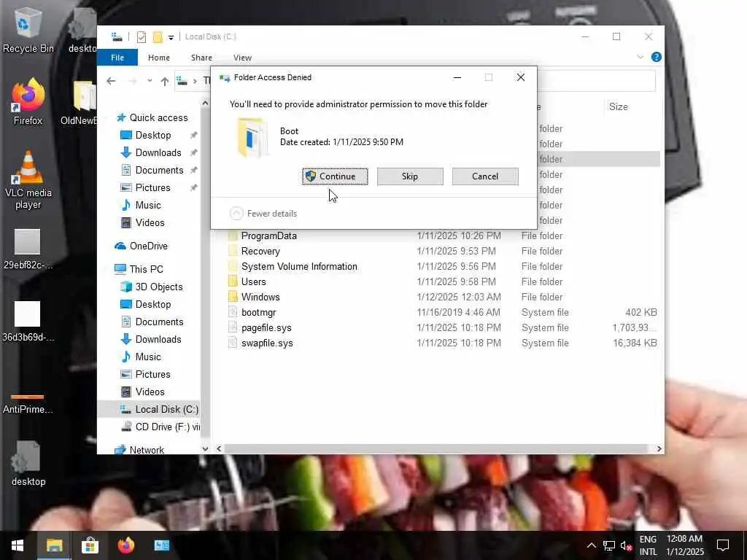Click the Properties checkmark icon in quick access toolbar
747x560 pixels.
(x=141, y=36)
